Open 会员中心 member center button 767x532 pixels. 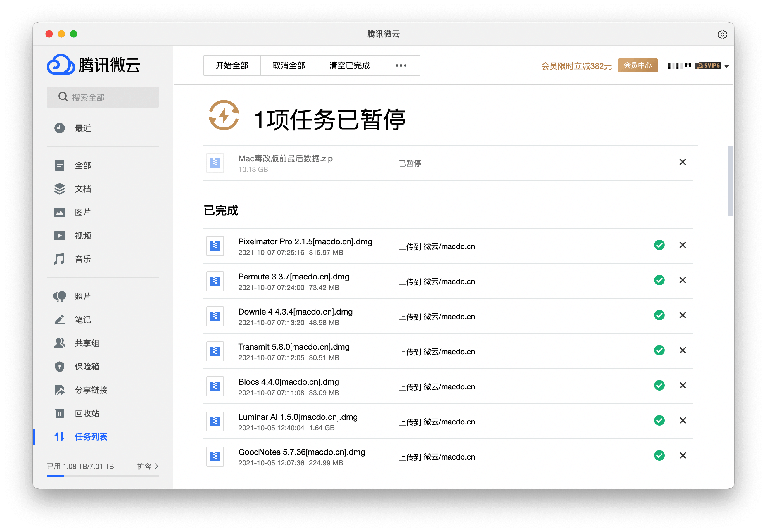[x=637, y=66]
